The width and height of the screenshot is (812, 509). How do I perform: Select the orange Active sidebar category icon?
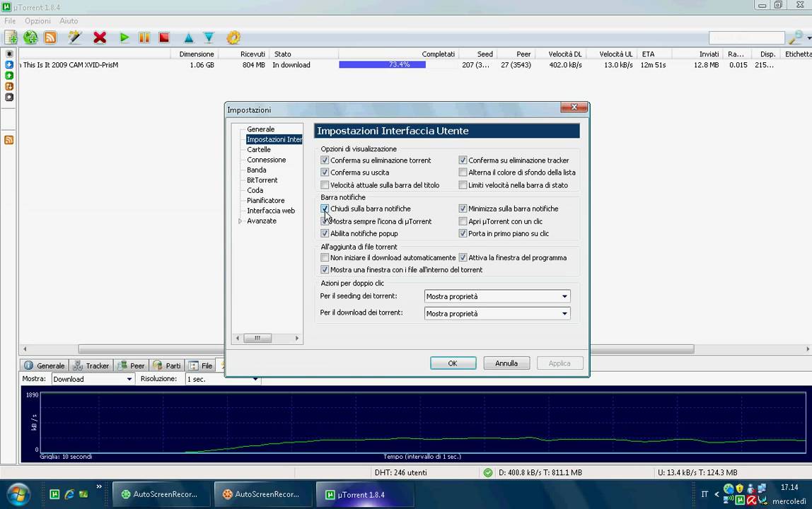[x=9, y=86]
